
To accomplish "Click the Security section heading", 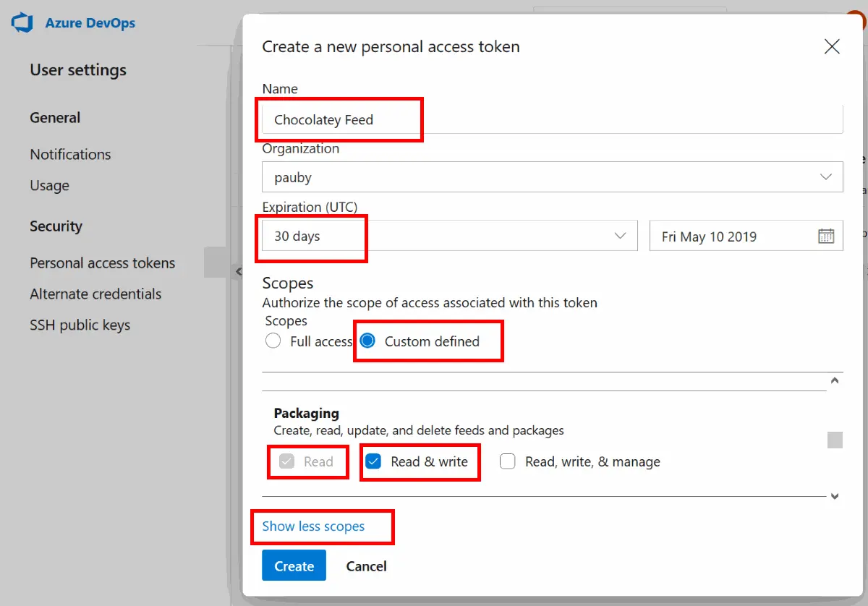I will [56, 226].
